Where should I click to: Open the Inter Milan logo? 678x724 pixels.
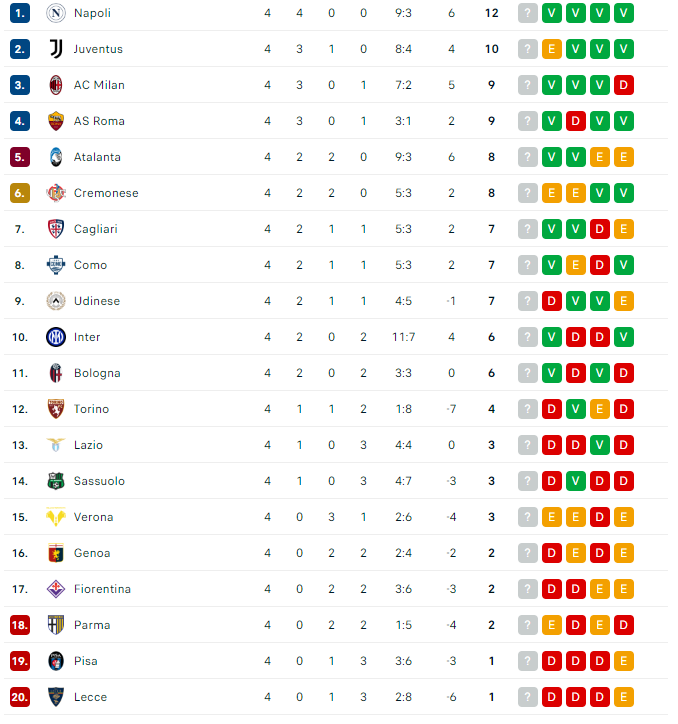[56, 337]
